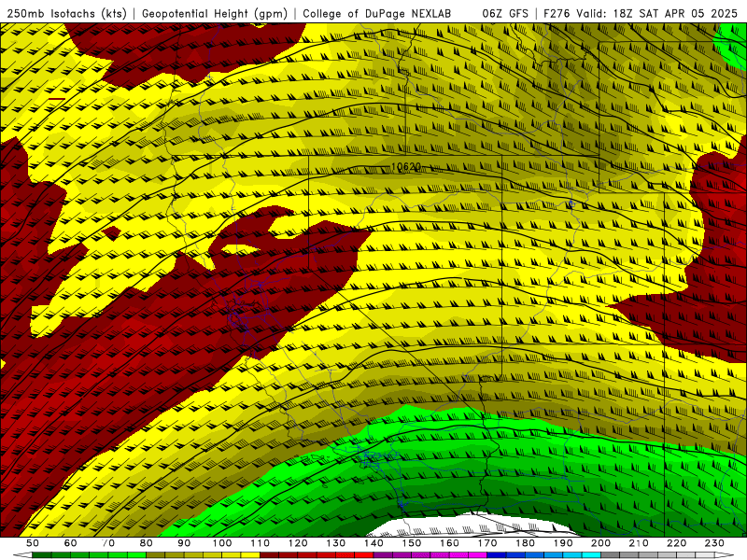Screen dimensions: 747x560
Task: Click the '60' value on the color scale
Action: point(71,543)
